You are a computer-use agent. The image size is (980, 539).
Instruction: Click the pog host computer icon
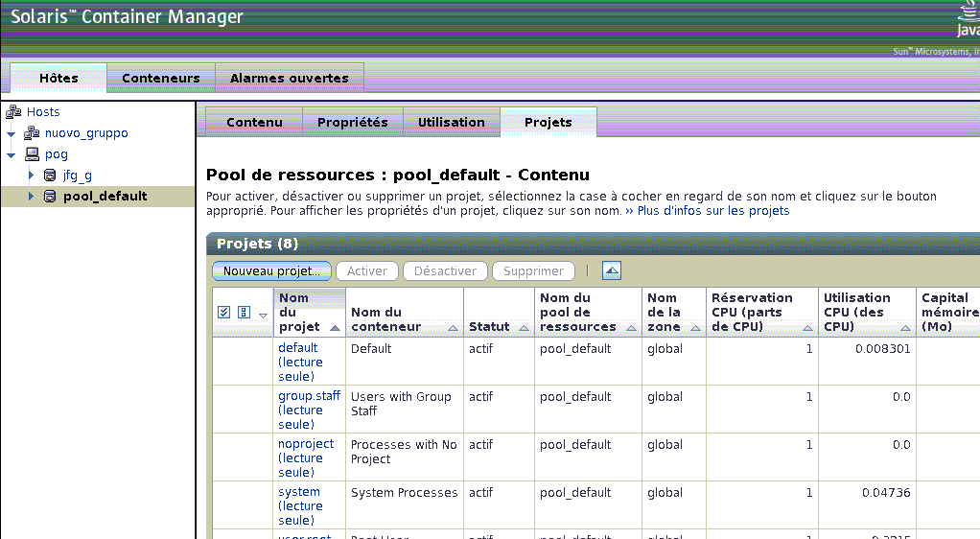pyautogui.click(x=32, y=153)
